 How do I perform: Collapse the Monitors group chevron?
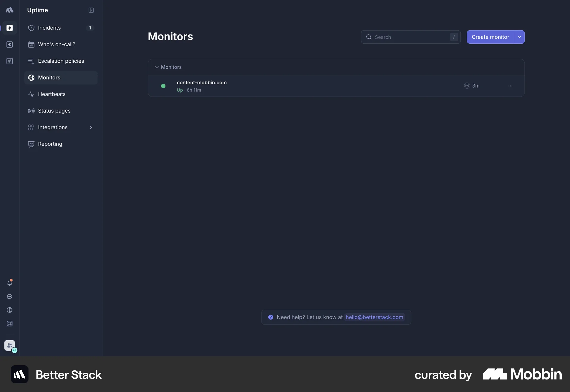click(x=156, y=67)
